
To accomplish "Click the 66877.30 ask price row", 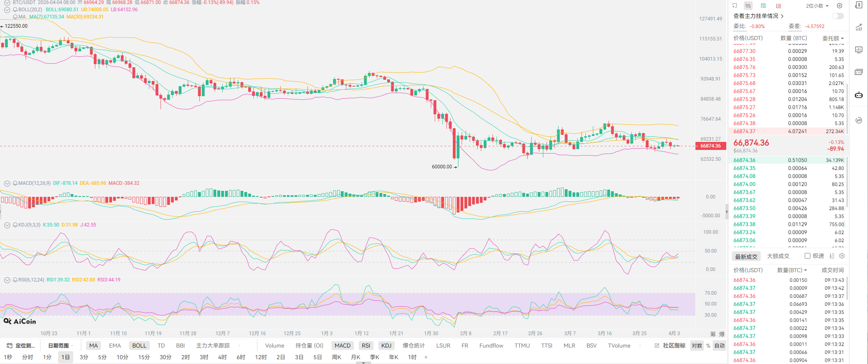I will (744, 51).
